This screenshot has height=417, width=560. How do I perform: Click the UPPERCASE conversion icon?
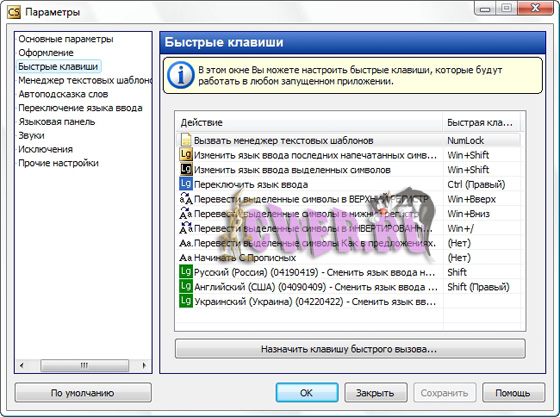coord(186,198)
